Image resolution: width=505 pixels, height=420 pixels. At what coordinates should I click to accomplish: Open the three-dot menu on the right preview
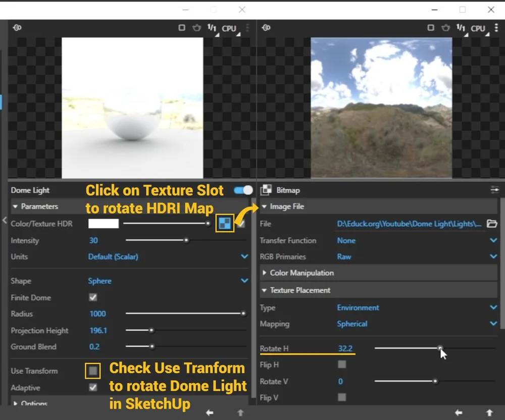click(x=496, y=28)
